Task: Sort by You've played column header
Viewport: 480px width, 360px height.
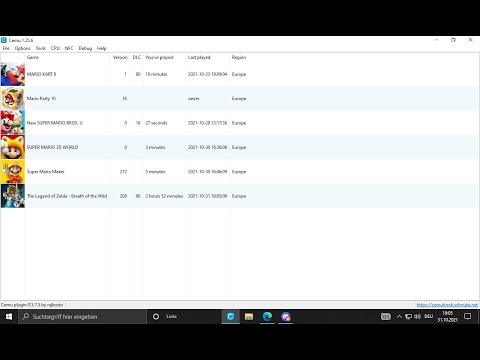Action: (x=164, y=57)
